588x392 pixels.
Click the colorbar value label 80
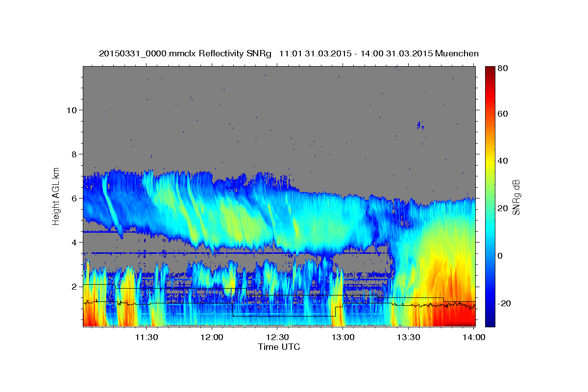pyautogui.click(x=502, y=68)
